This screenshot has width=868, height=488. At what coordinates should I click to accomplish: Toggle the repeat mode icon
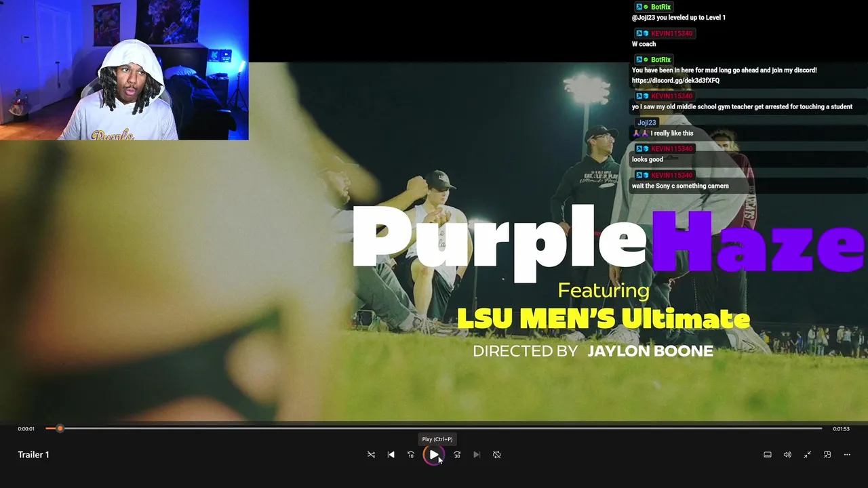(x=496, y=455)
